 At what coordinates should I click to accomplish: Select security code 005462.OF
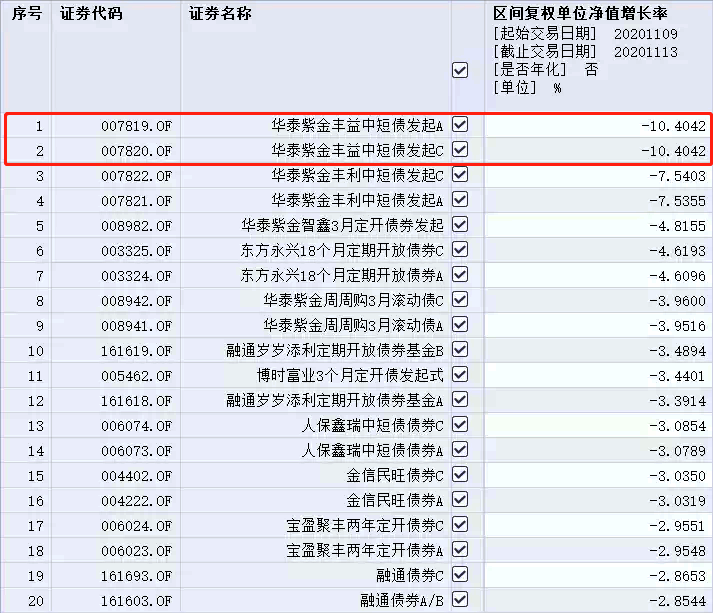point(136,376)
